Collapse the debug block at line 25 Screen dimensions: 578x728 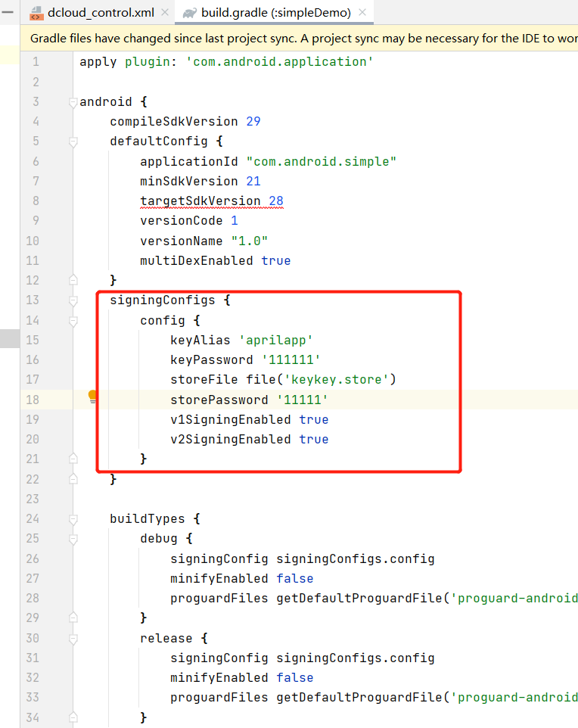73,539
